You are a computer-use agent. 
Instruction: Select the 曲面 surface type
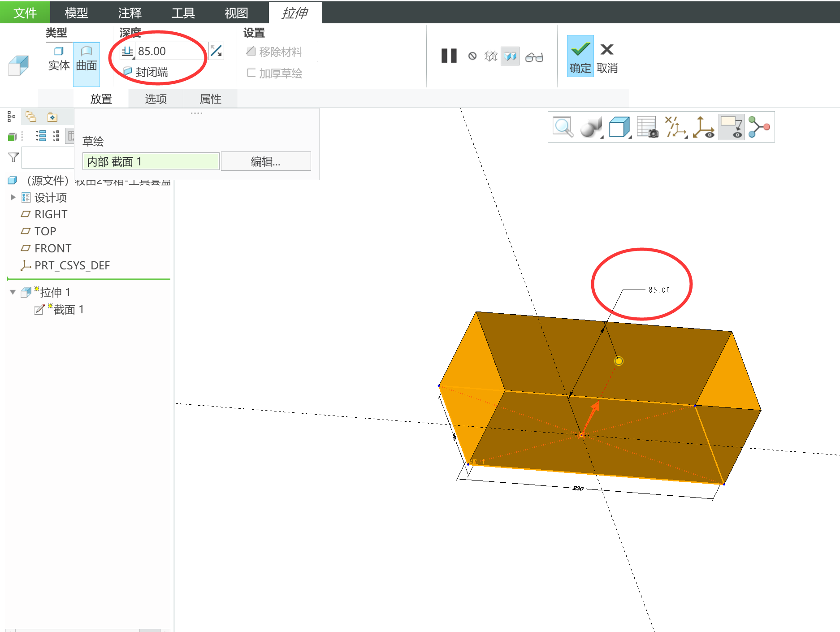coord(87,59)
